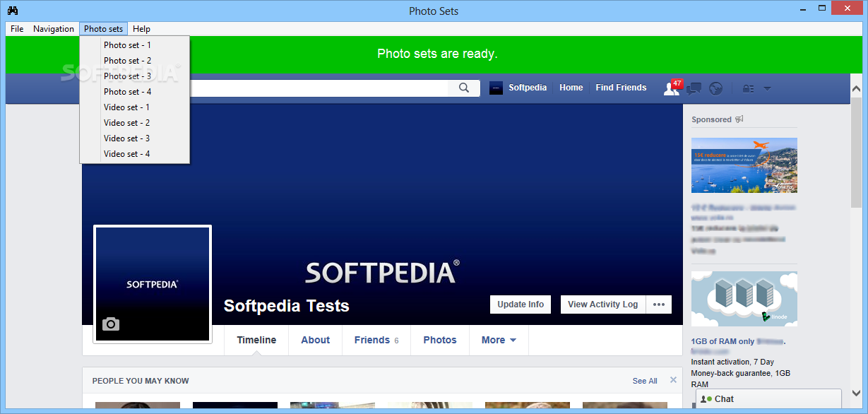Open the Friends tab

(376, 340)
